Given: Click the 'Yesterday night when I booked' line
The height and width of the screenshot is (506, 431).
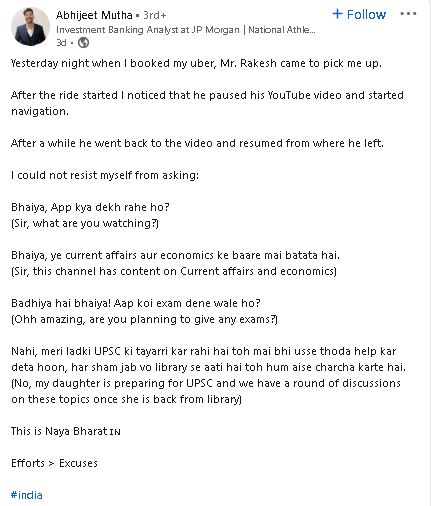Looking at the screenshot, I should click(x=196, y=63).
